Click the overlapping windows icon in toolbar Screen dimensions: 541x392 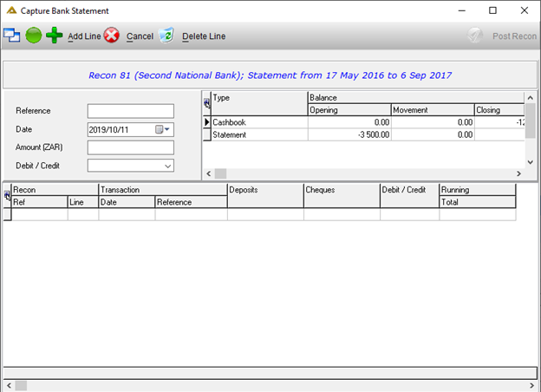point(12,36)
